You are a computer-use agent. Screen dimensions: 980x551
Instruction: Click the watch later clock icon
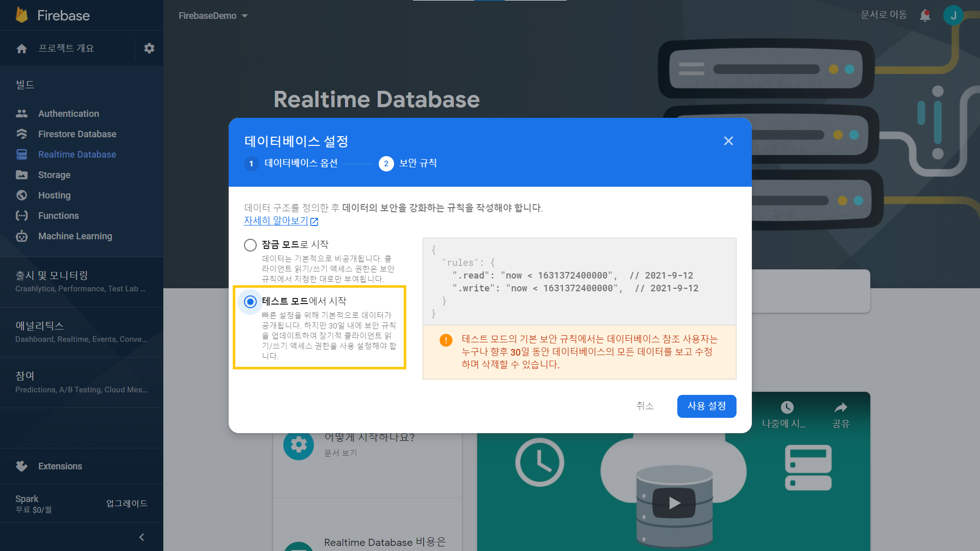click(x=787, y=407)
